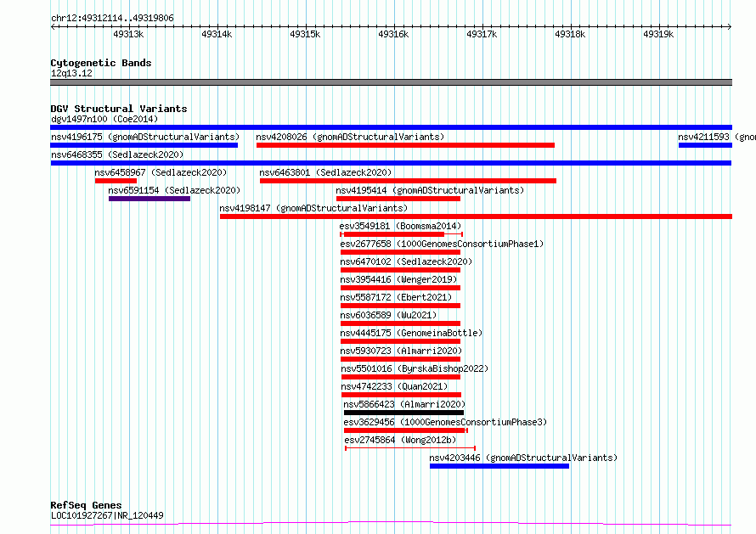This screenshot has width=756, height=534.
Task: Open LOC101927267|NR_120449 RefSeq gene label
Action: 107,515
